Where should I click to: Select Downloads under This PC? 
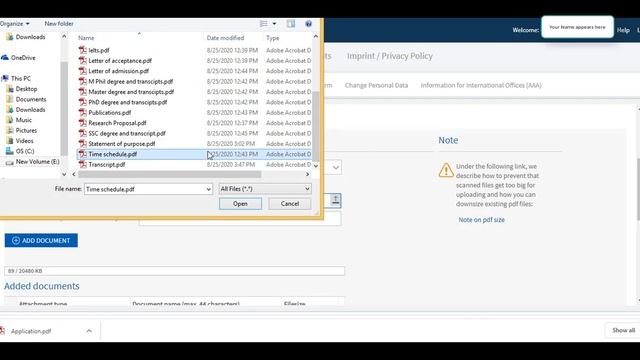coord(30,110)
